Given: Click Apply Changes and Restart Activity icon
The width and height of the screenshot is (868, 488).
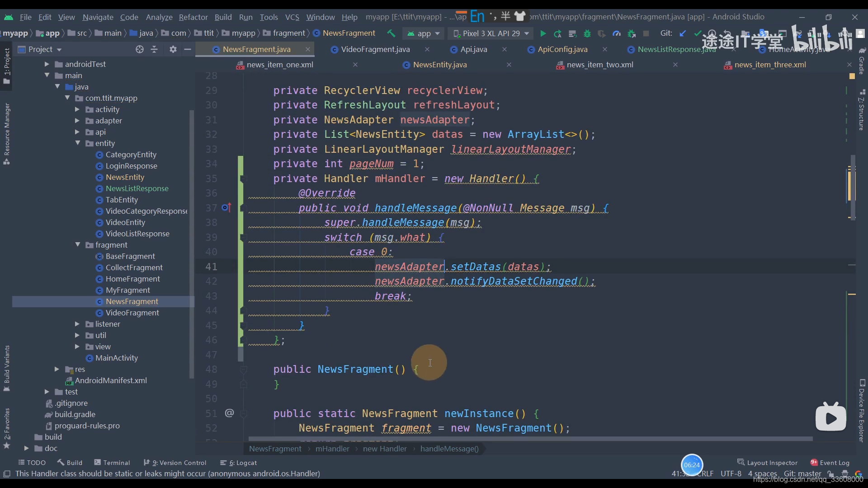Looking at the screenshot, I should pos(557,33).
